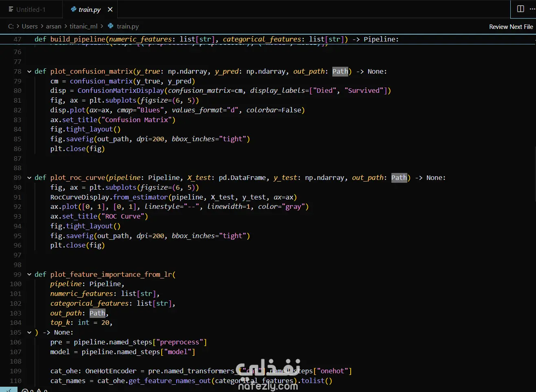Click the "Survived" label string
Screen dimensions: 536x392
pos(364,91)
